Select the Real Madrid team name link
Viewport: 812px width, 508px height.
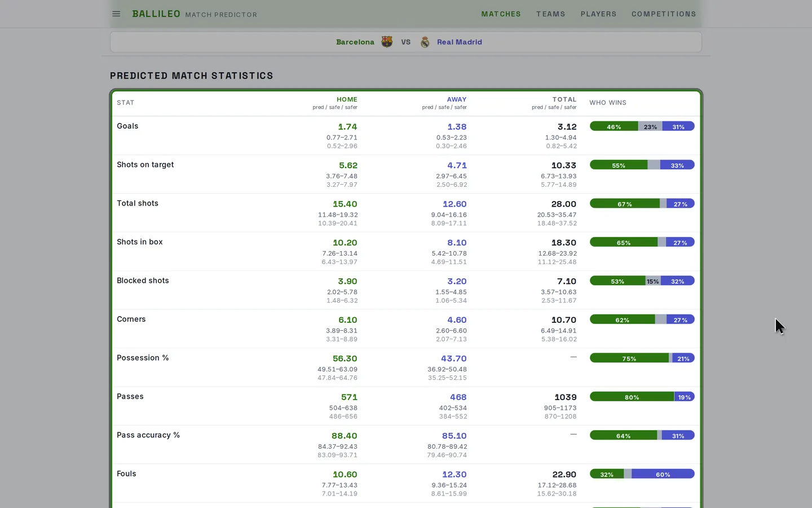[459, 42]
